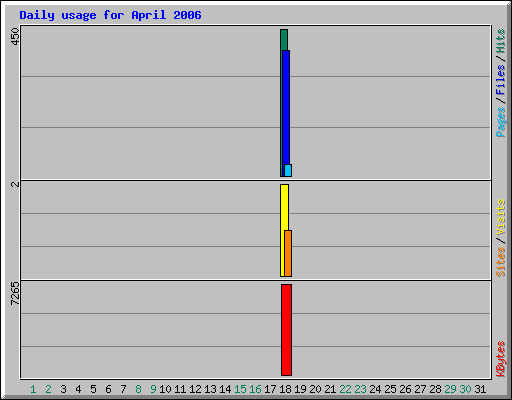Click day label 26 on the x-axis
This screenshot has height=400, width=512.
point(405,389)
